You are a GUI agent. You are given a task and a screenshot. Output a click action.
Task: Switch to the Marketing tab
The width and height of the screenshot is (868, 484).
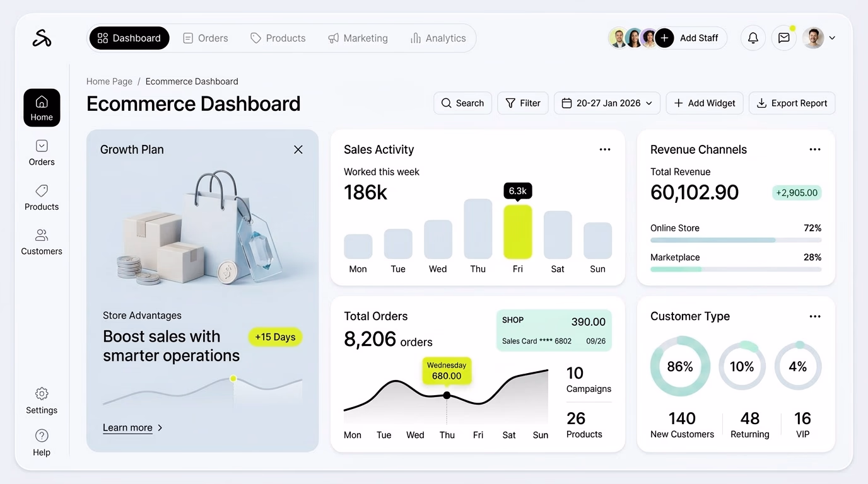pos(358,38)
